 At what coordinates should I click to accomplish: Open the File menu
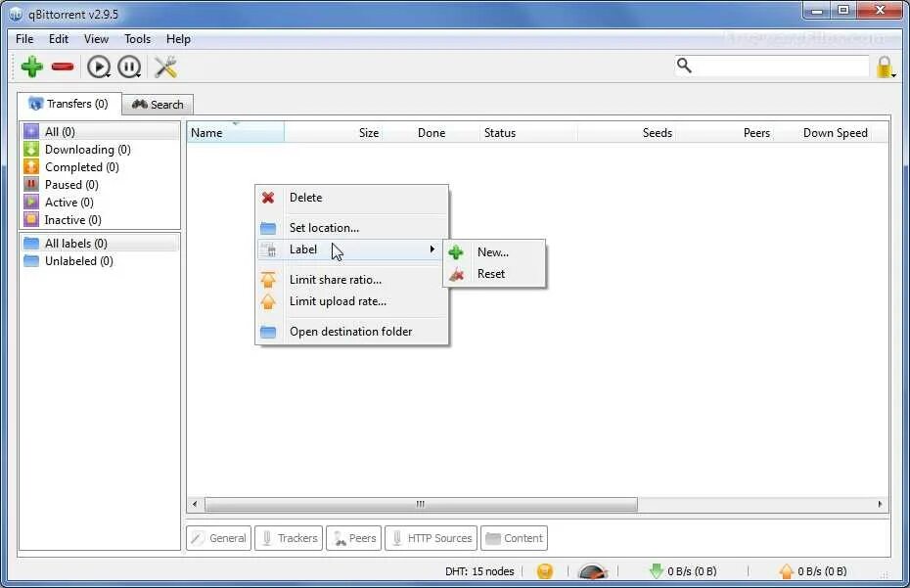point(24,39)
